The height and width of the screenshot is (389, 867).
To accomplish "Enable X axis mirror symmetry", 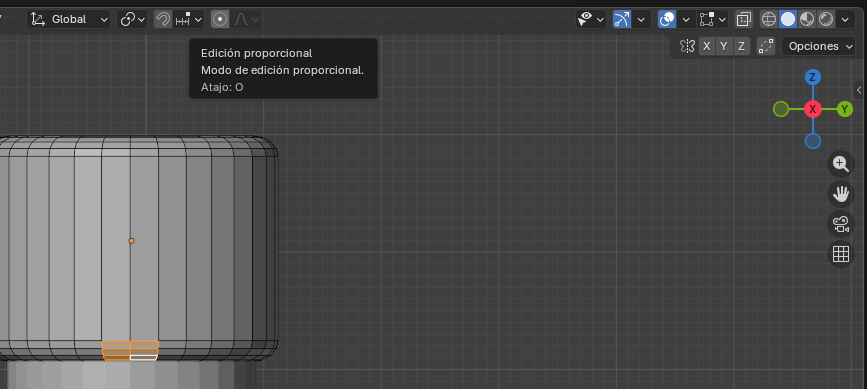I will 707,46.
